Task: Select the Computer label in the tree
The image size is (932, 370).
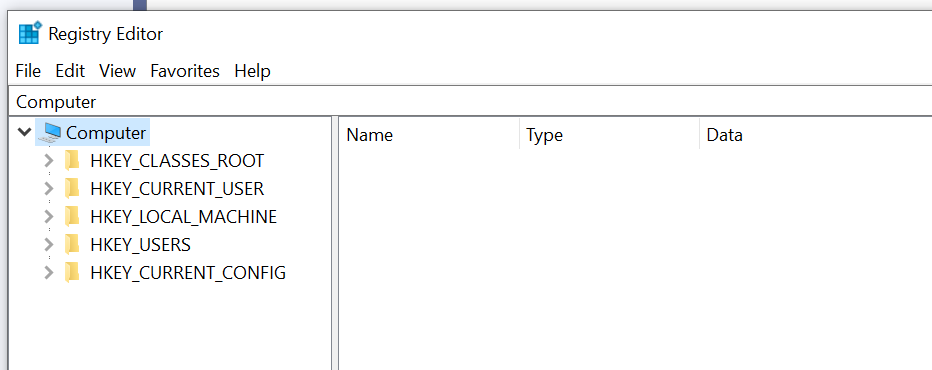Action: tap(106, 133)
